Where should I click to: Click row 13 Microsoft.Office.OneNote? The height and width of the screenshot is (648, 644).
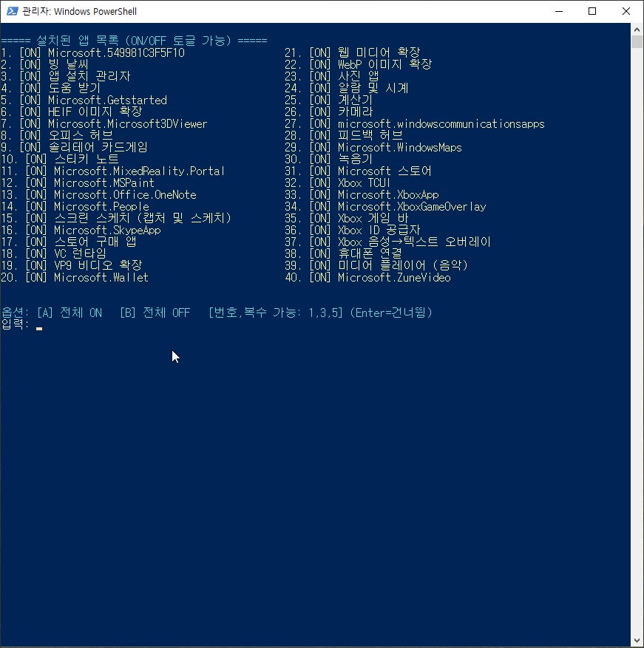click(x=98, y=194)
